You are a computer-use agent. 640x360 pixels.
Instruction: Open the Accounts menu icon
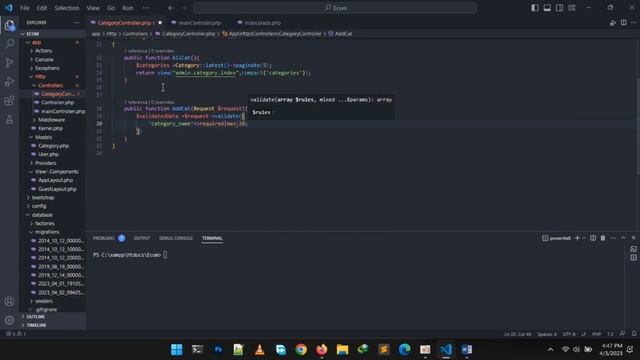pos(9,302)
